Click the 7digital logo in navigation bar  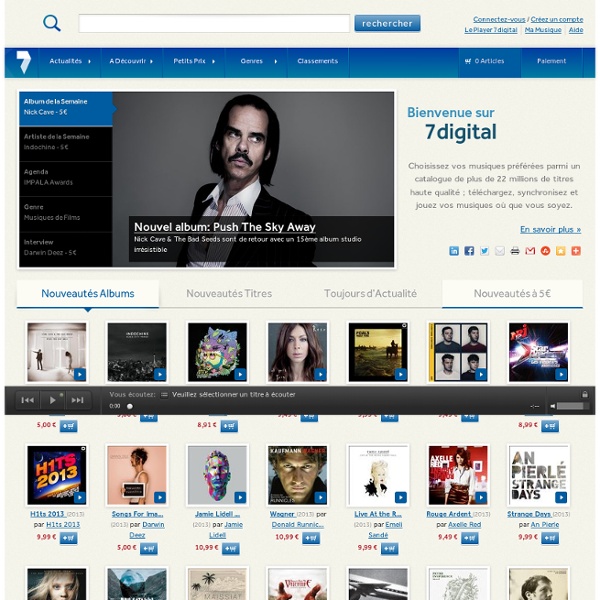pos(23,62)
